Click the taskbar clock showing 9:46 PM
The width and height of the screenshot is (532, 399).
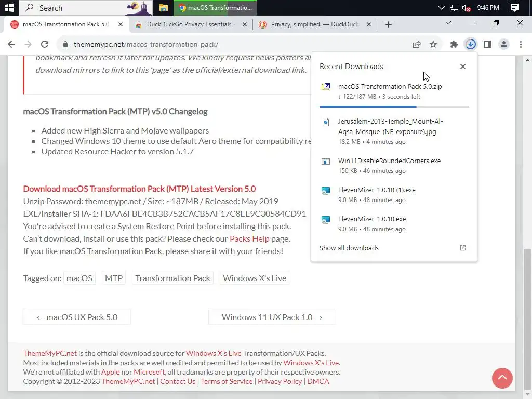pos(488,8)
